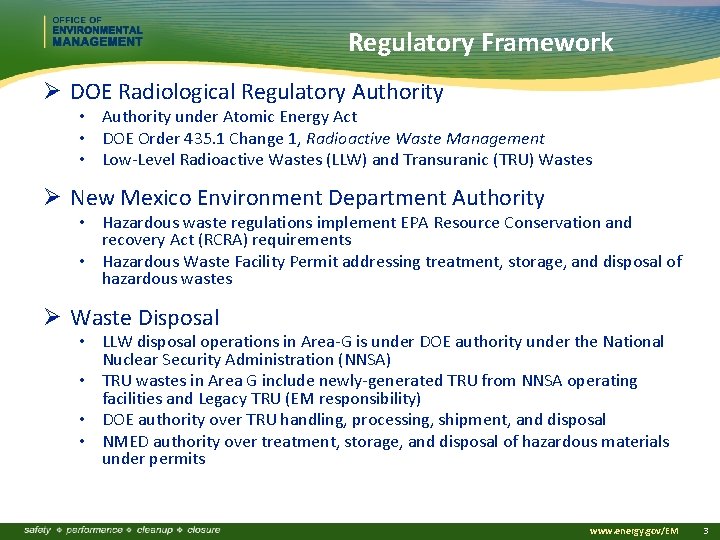Click the arrow bullet before DOE Radiological Regulatory Authority

click(x=52, y=91)
